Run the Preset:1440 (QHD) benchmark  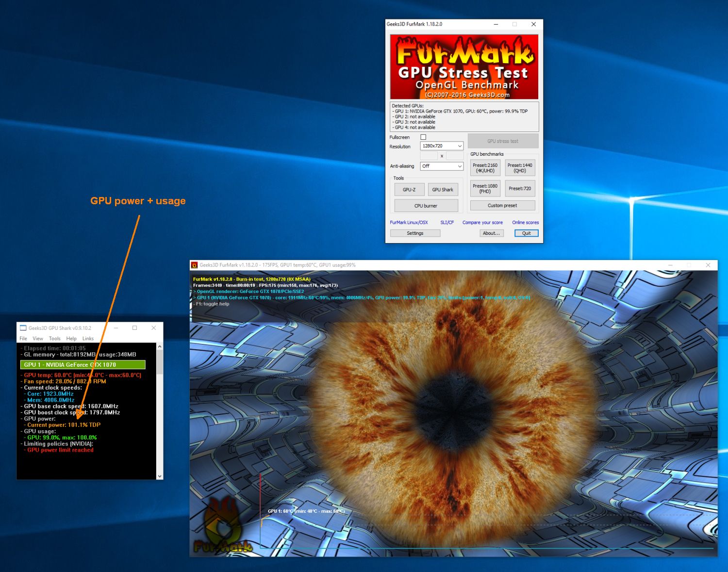(x=520, y=168)
